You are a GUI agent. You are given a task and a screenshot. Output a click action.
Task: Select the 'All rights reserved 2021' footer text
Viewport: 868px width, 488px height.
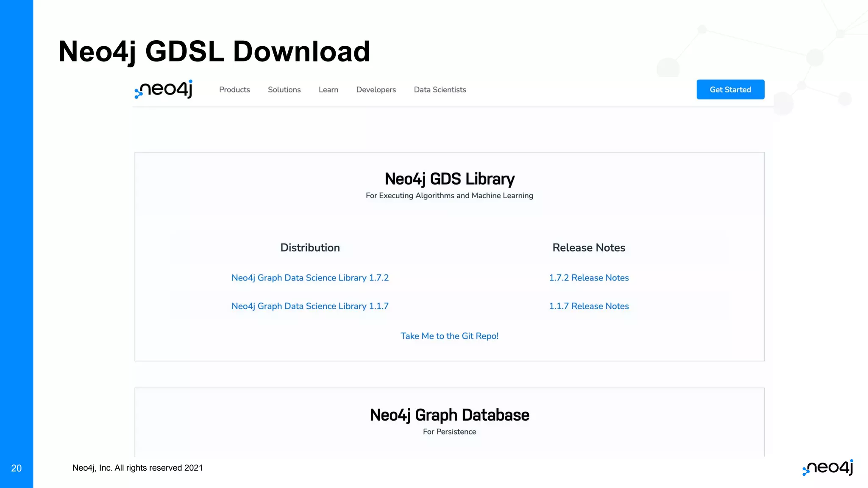pyautogui.click(x=159, y=468)
